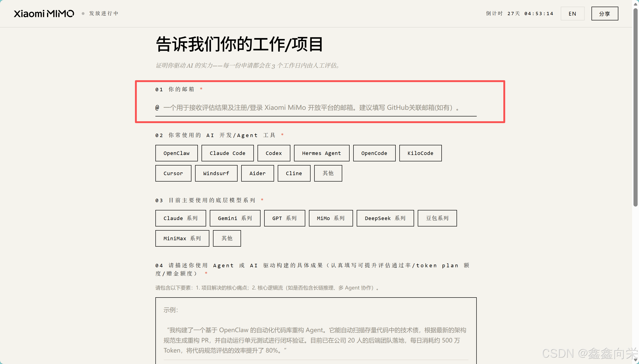Image resolution: width=639 pixels, height=364 pixels.
Task: Click the 发放进行中 status text
Action: point(104,14)
